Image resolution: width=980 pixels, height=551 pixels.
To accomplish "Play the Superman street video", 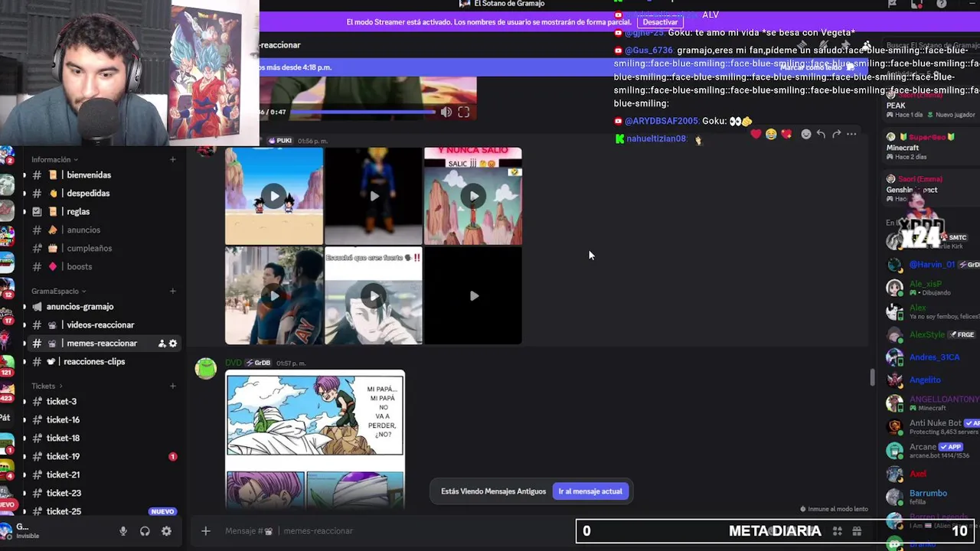I will tap(274, 295).
